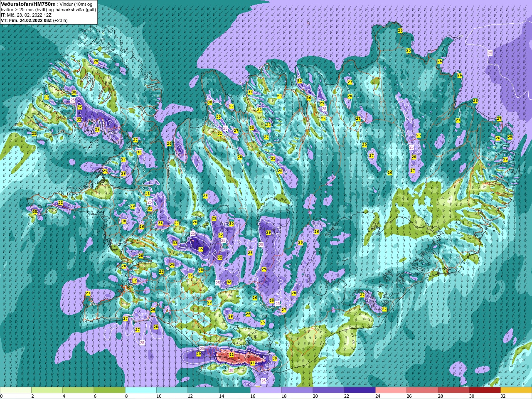Click the Veðurstofan/HM750m title text
Image resolution: width=532 pixels, height=399 pixels.
pos(28,4)
